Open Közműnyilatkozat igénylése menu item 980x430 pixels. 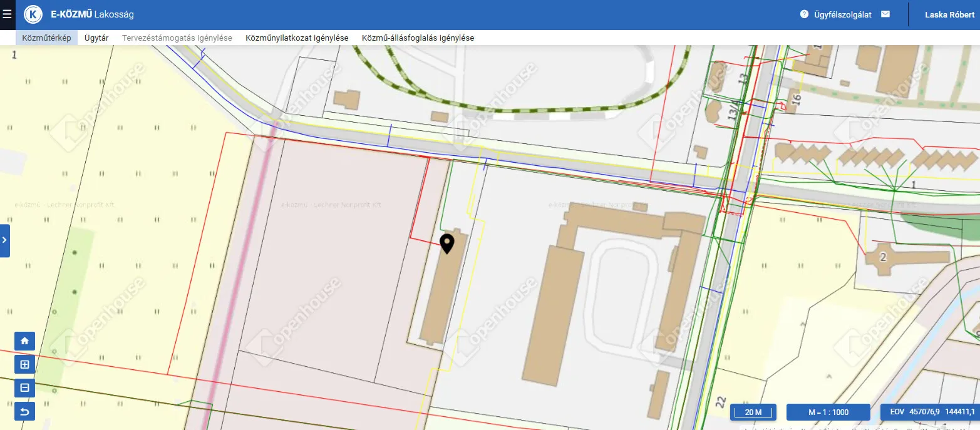click(297, 38)
